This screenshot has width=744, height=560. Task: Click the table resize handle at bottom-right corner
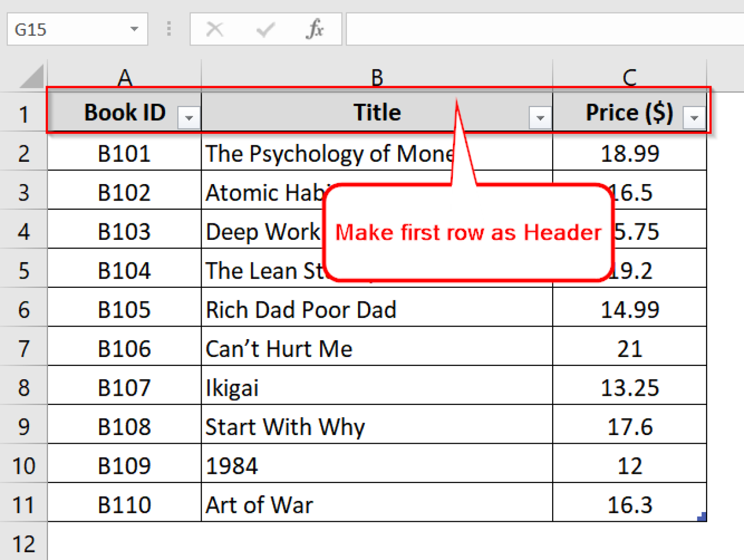coord(702,517)
